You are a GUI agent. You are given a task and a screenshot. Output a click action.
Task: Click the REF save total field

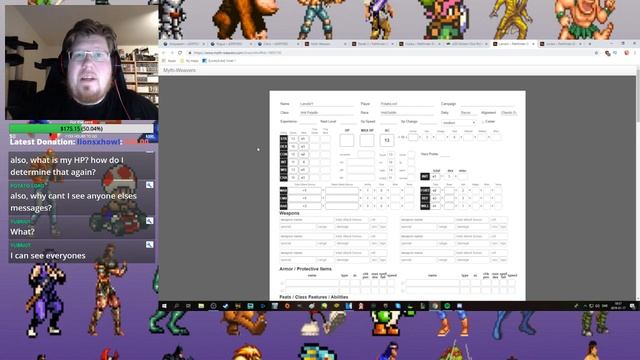click(435, 198)
